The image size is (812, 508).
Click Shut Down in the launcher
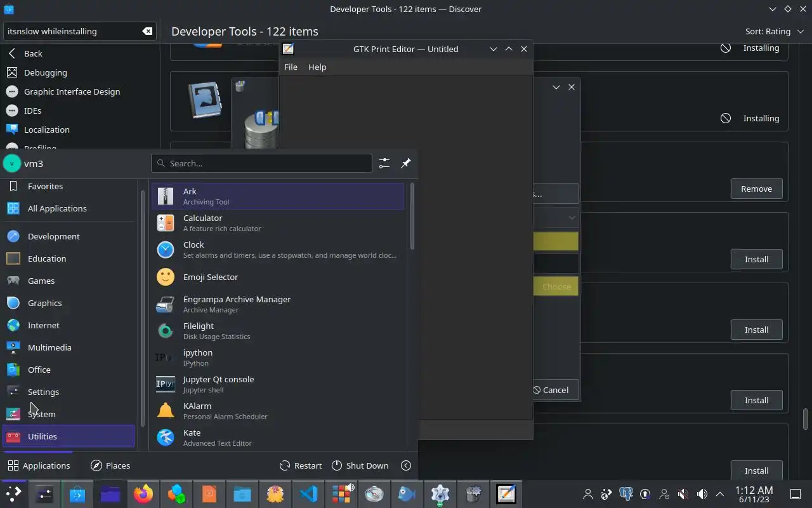(360, 465)
